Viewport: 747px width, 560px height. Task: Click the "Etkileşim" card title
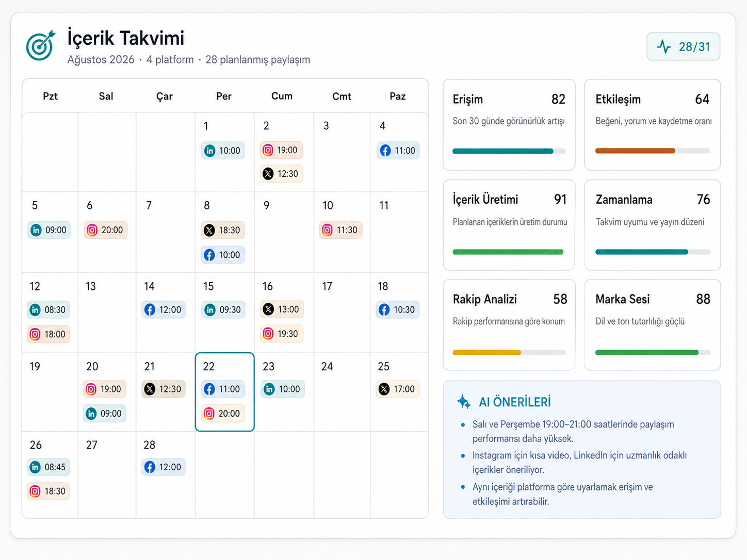click(x=618, y=99)
